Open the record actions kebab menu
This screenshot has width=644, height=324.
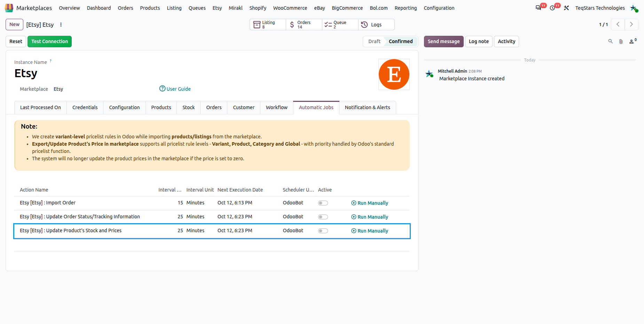[x=61, y=25]
